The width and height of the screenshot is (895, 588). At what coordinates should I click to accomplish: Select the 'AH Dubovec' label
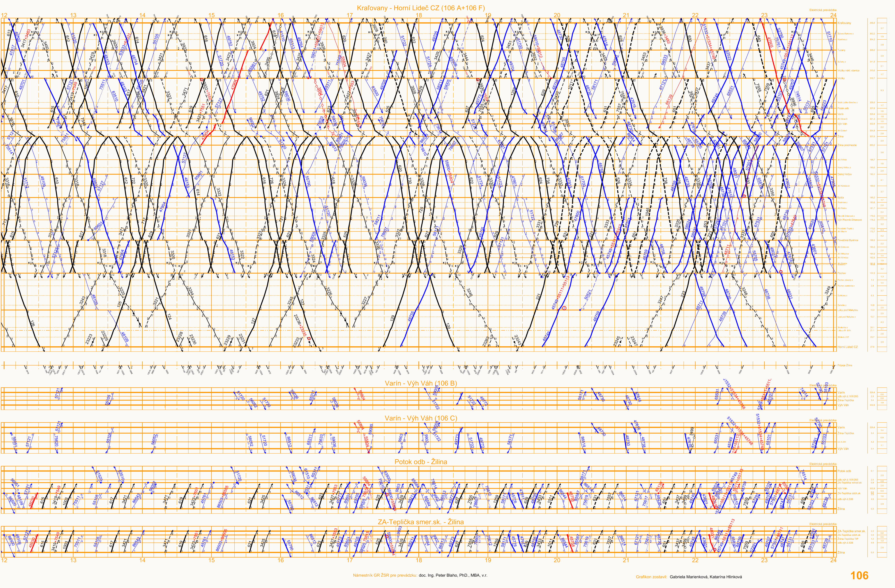point(843,247)
